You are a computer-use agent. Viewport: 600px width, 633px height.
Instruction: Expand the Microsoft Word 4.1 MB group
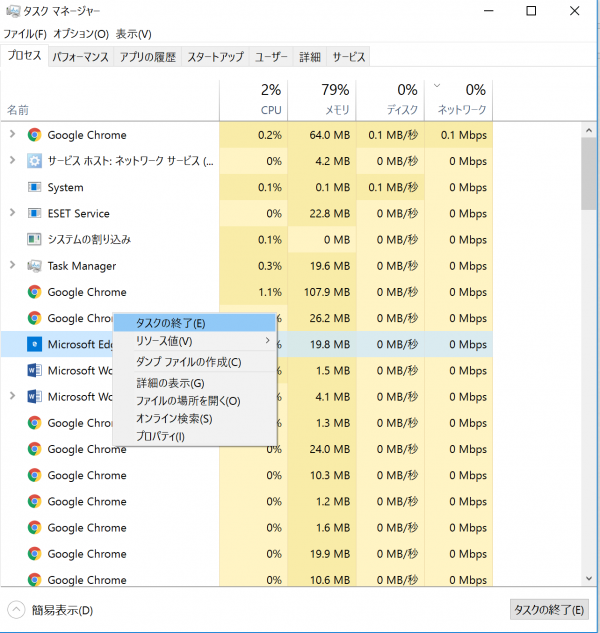(13, 396)
